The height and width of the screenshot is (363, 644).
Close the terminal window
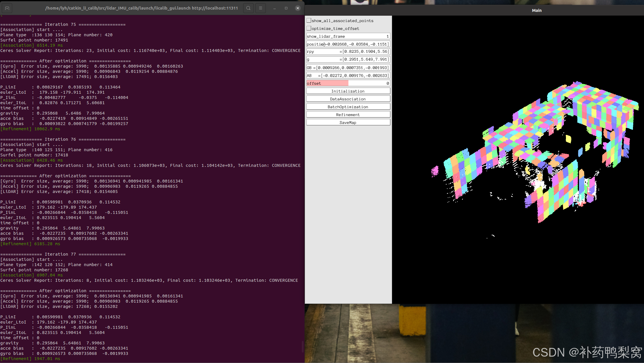pos(297,8)
